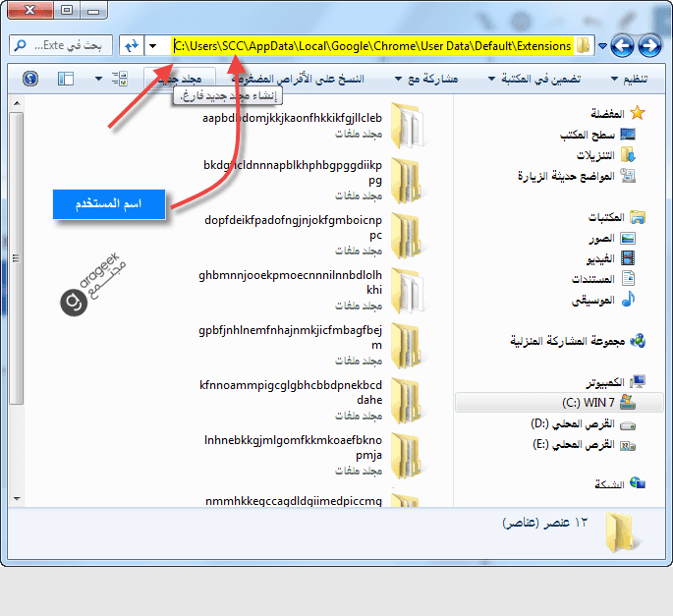Toggle the preview pane button in the toolbar
673x616 pixels.
tap(66, 78)
